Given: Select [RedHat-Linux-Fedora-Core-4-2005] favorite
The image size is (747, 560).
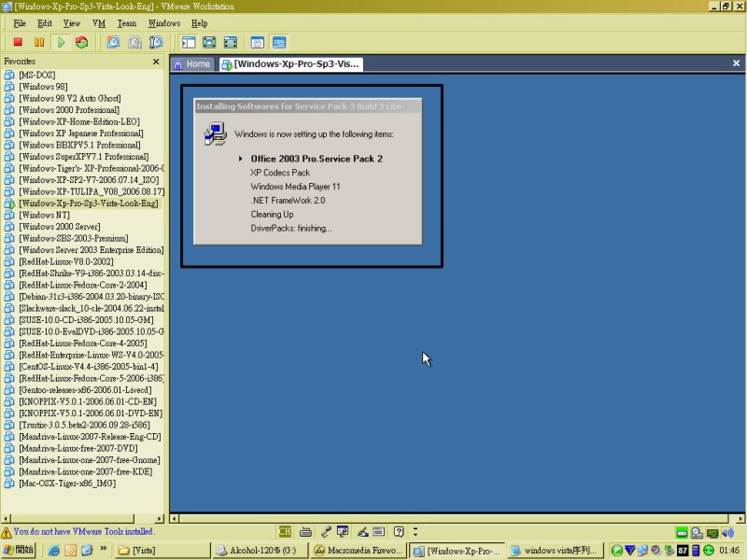Looking at the screenshot, I should coord(83,343).
